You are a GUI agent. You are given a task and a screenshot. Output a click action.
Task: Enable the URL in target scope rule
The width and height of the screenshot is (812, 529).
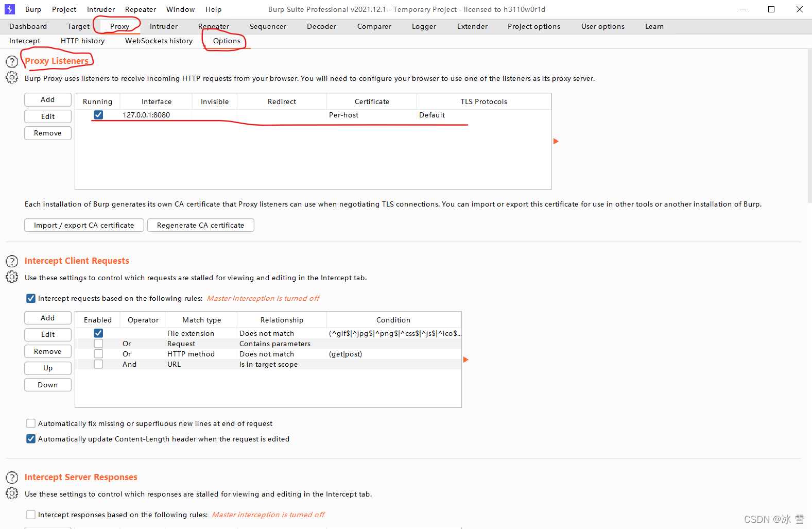pos(98,364)
